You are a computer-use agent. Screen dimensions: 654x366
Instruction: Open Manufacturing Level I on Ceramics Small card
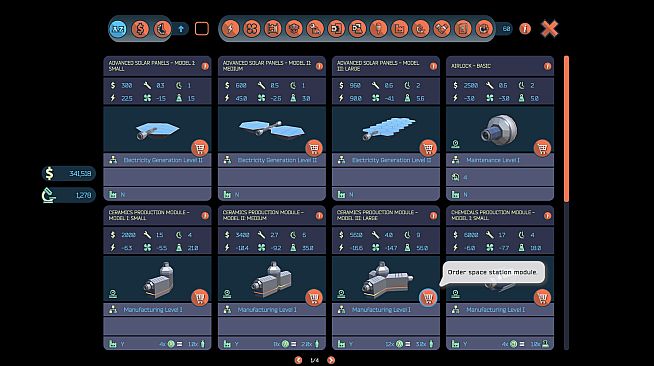(x=153, y=310)
